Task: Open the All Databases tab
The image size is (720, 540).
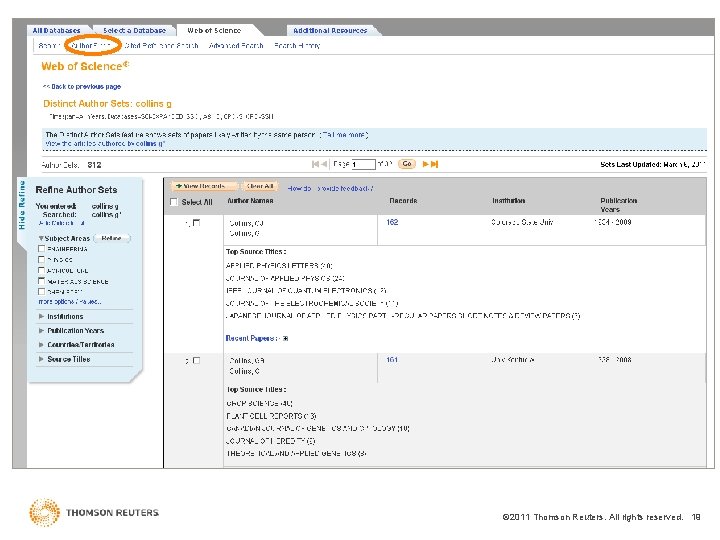Action: 56,30
